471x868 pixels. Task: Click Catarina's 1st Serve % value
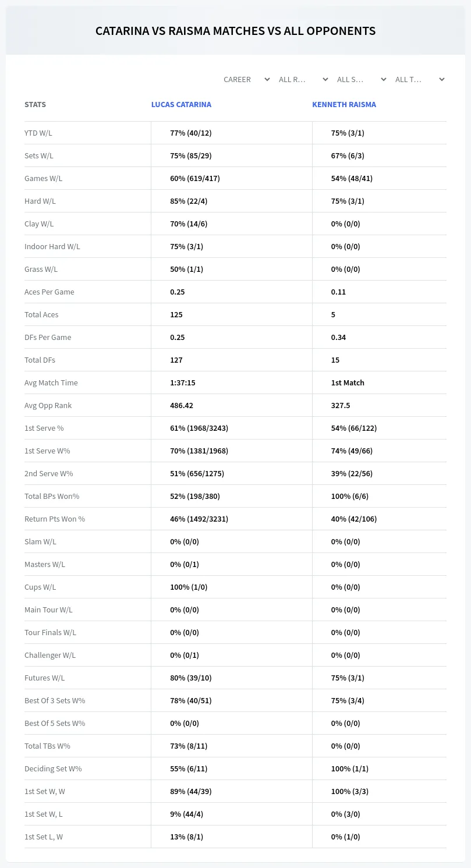pos(199,428)
